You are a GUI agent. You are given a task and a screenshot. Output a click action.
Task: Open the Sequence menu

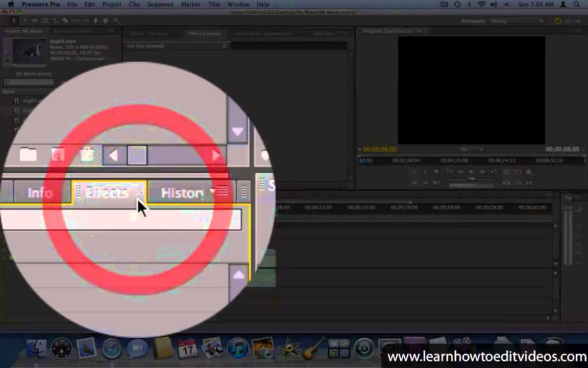coord(160,5)
